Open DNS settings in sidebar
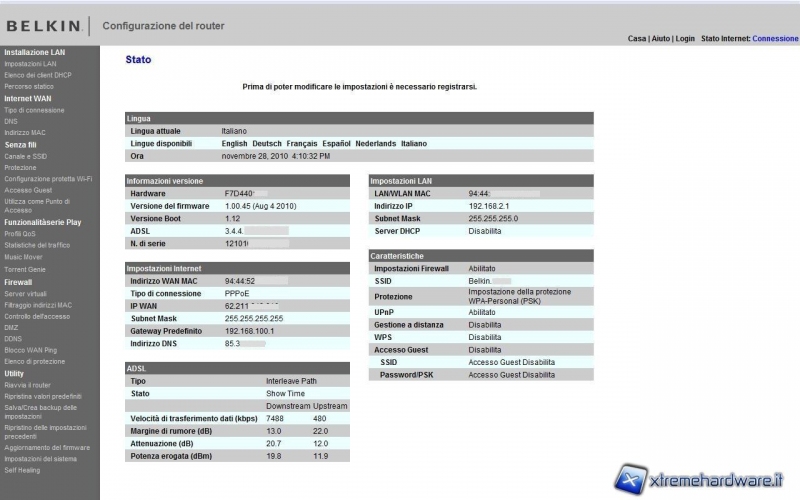The image size is (800, 500). (x=11, y=121)
